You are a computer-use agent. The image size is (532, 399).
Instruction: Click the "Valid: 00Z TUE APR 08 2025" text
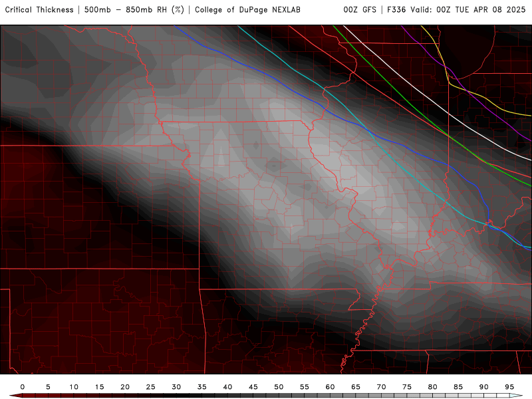coord(468,10)
